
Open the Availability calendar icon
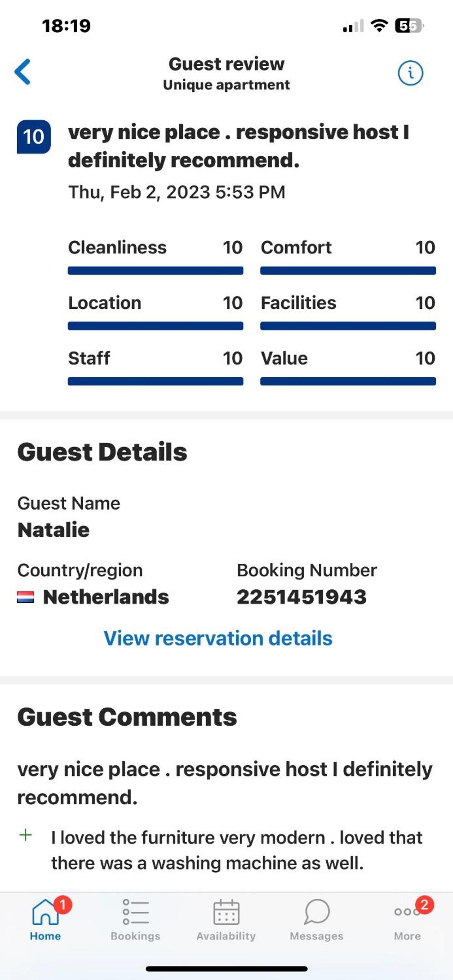pos(226,912)
